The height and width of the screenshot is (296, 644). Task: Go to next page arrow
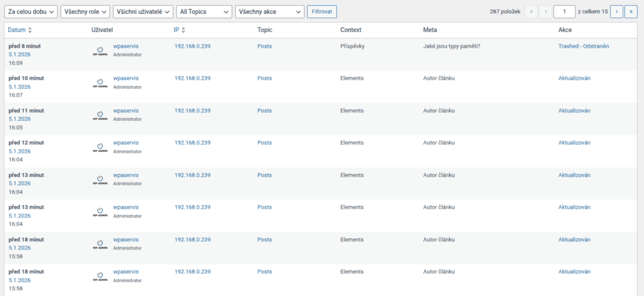pos(616,12)
